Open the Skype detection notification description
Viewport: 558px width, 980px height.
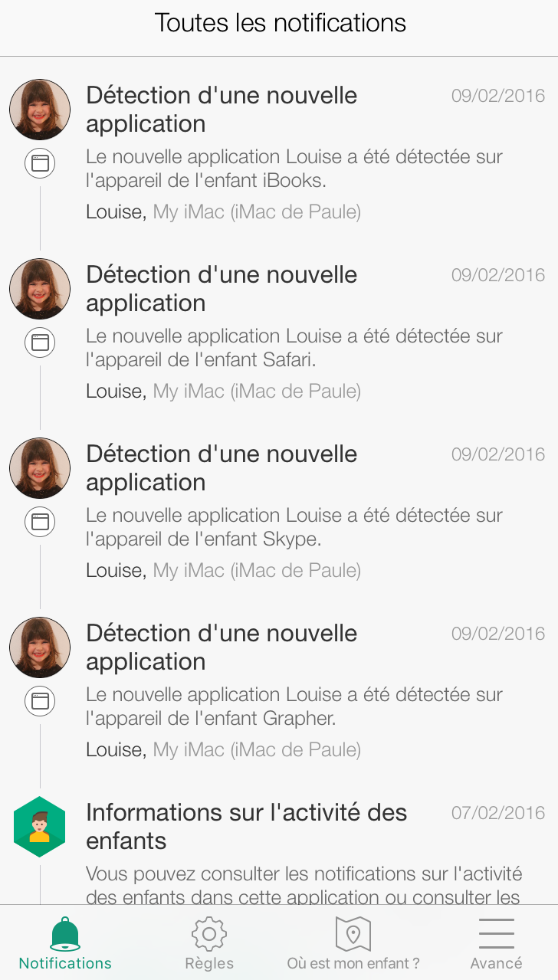coord(294,526)
